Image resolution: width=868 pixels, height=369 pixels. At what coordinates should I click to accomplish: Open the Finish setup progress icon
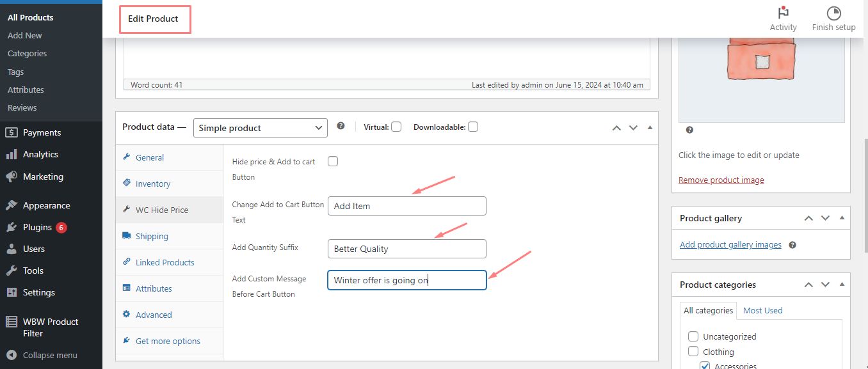tap(833, 13)
